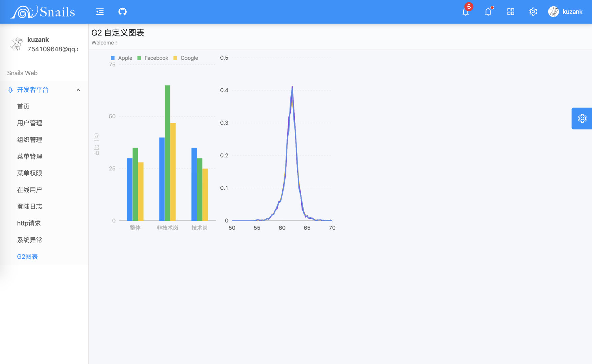Screen dimensions: 592x364
Task: Click the yellow Google bar for 技术岗
Action: pyautogui.click(x=205, y=194)
